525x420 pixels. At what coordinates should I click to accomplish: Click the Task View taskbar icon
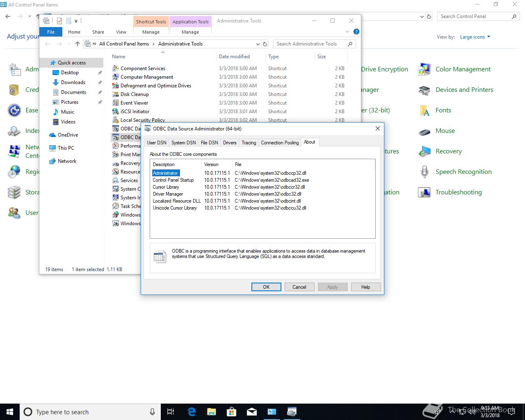pos(171,412)
